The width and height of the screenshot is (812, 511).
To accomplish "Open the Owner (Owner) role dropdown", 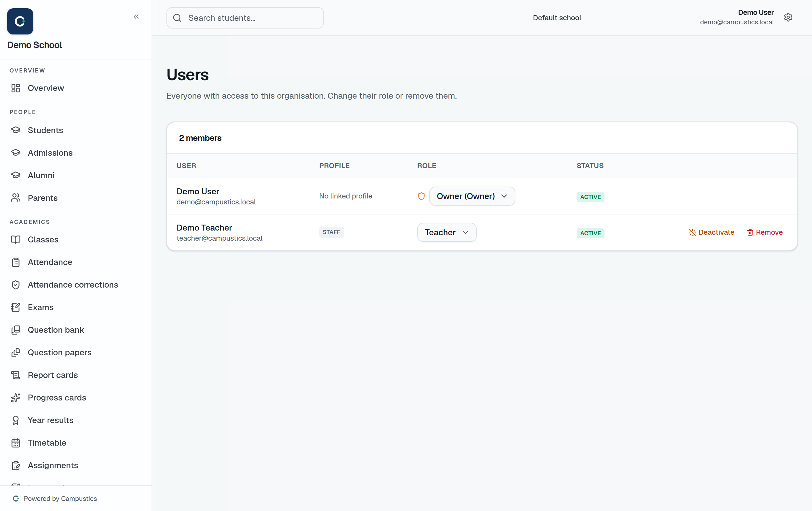I will [x=472, y=196].
